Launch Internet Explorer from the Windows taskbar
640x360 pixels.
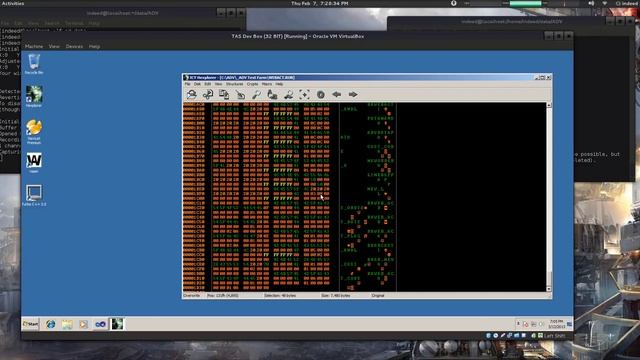click(x=51, y=324)
